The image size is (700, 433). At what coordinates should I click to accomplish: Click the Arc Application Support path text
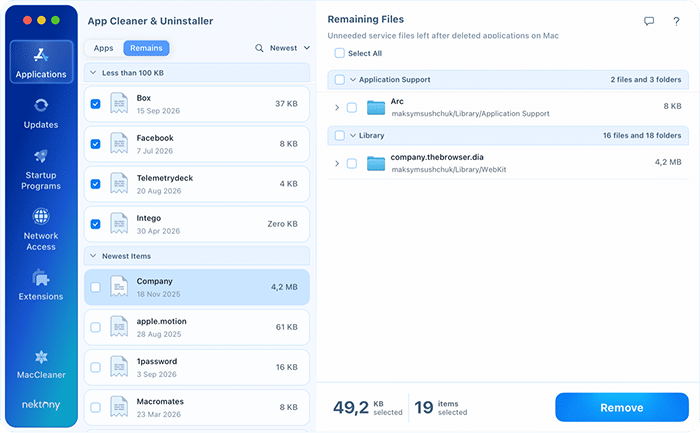[471, 113]
